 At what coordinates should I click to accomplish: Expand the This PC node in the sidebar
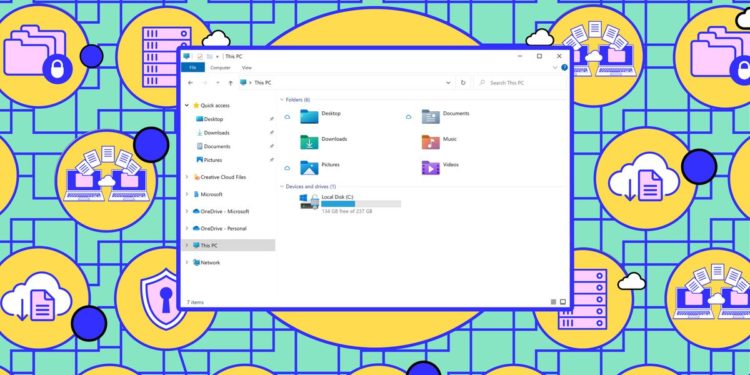tap(187, 245)
